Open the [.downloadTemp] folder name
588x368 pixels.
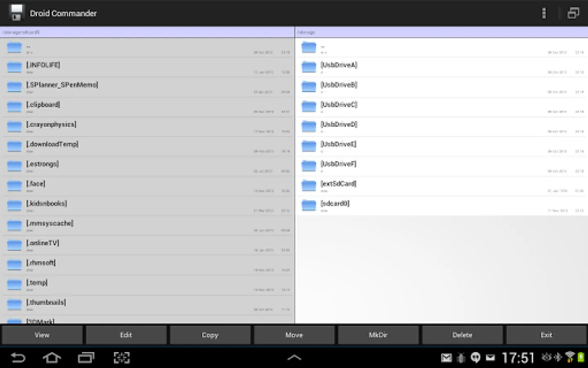[x=52, y=144]
